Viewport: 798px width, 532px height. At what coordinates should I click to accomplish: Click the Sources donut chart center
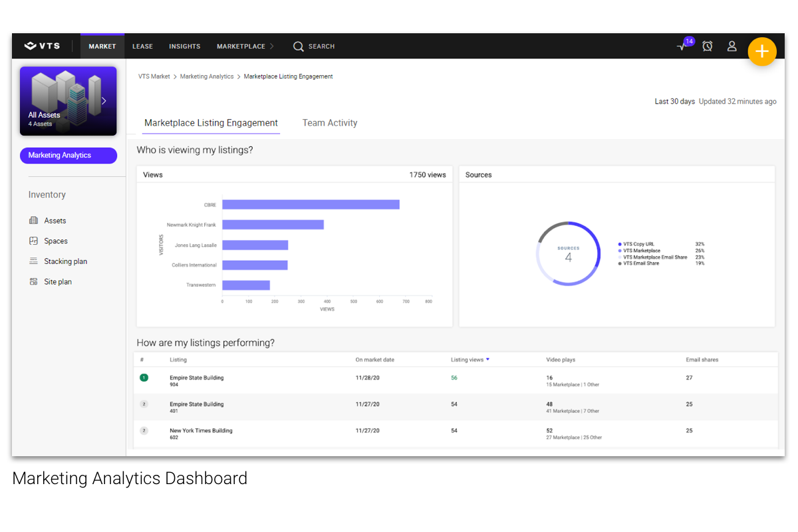tap(568, 254)
